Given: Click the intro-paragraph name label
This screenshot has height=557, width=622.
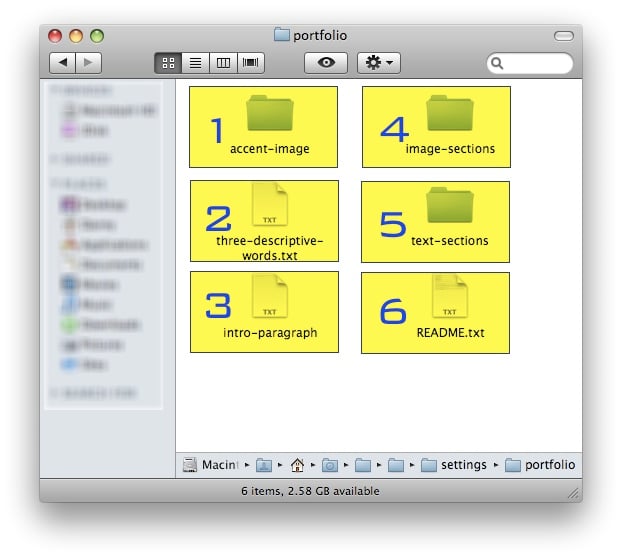Looking at the screenshot, I should [x=270, y=333].
